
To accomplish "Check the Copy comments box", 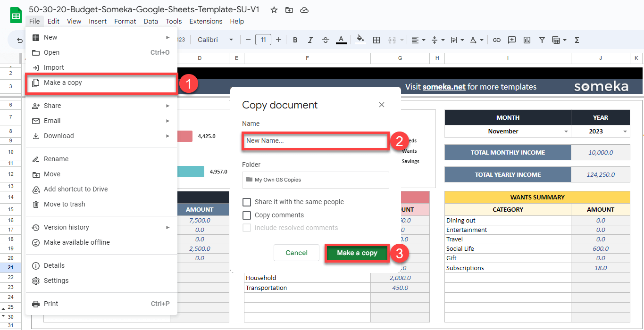I will [247, 215].
